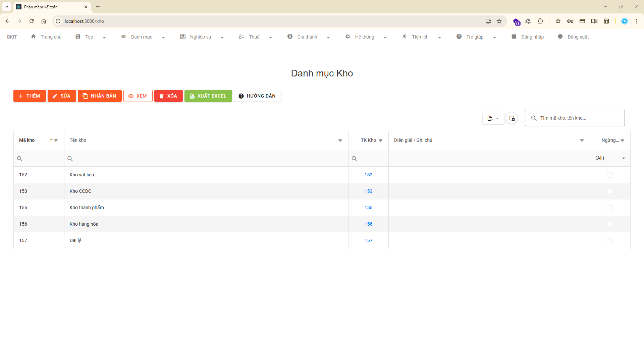
Task: Toggle Ngừng checkbox for Kho vật liệu
Action: point(610,175)
